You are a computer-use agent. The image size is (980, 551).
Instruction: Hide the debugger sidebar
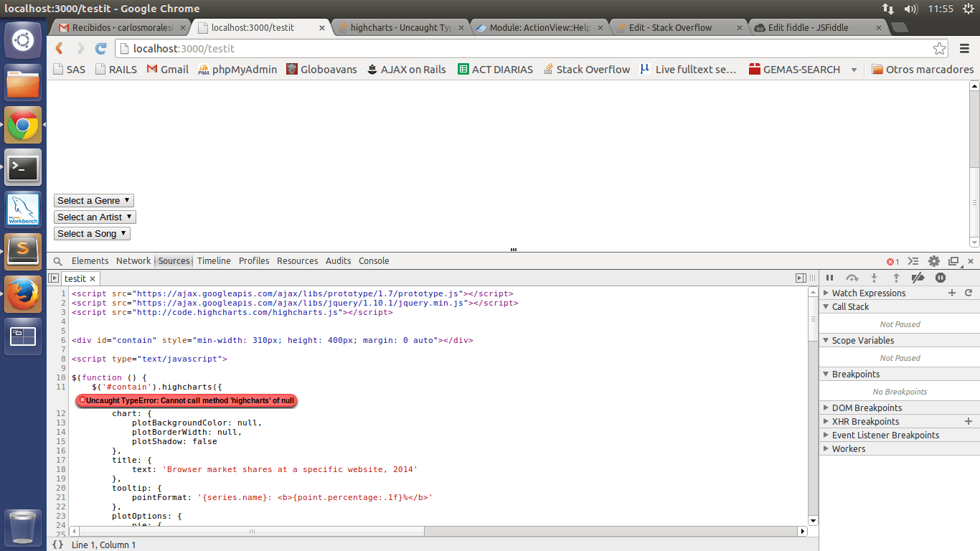pos(801,278)
